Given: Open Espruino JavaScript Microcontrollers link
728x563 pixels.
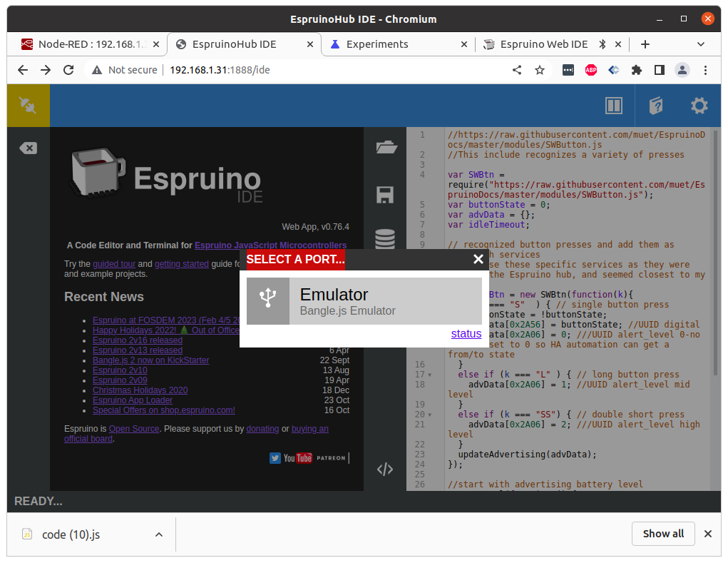Looking at the screenshot, I should tap(271, 245).
